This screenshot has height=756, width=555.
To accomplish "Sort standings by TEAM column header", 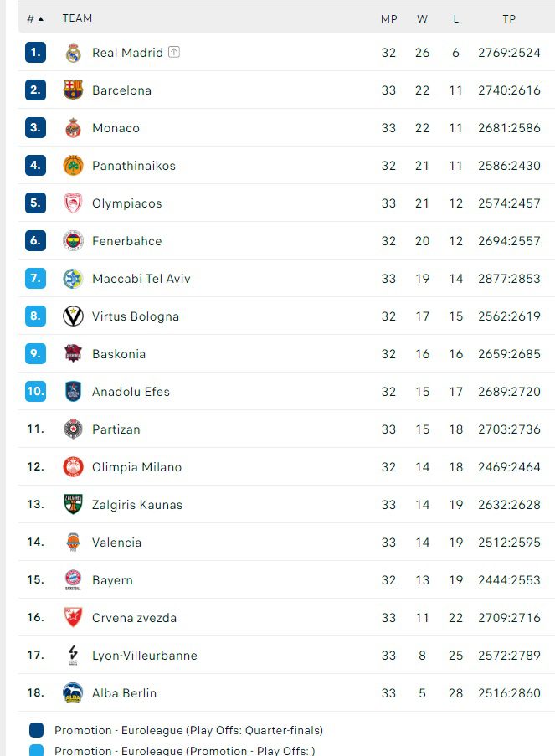I will coord(77,18).
